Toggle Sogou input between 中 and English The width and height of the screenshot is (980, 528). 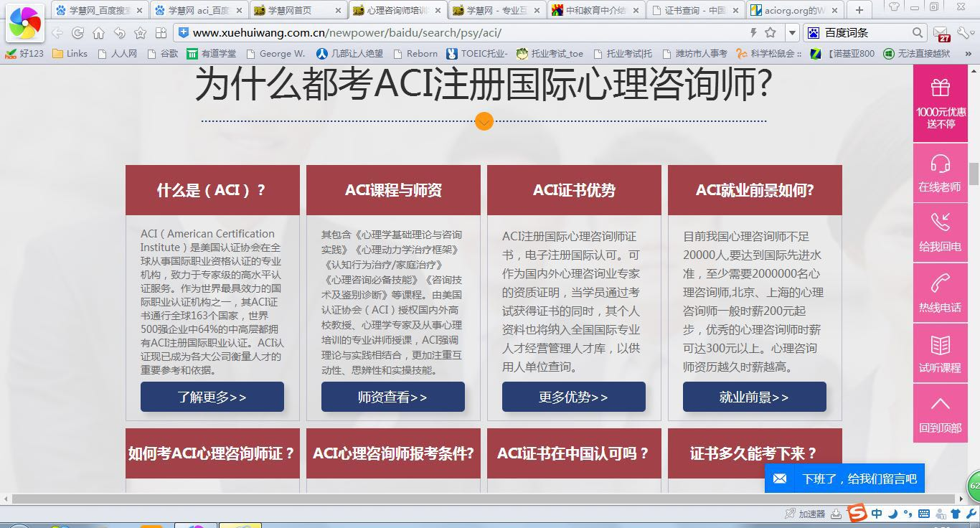click(877, 514)
